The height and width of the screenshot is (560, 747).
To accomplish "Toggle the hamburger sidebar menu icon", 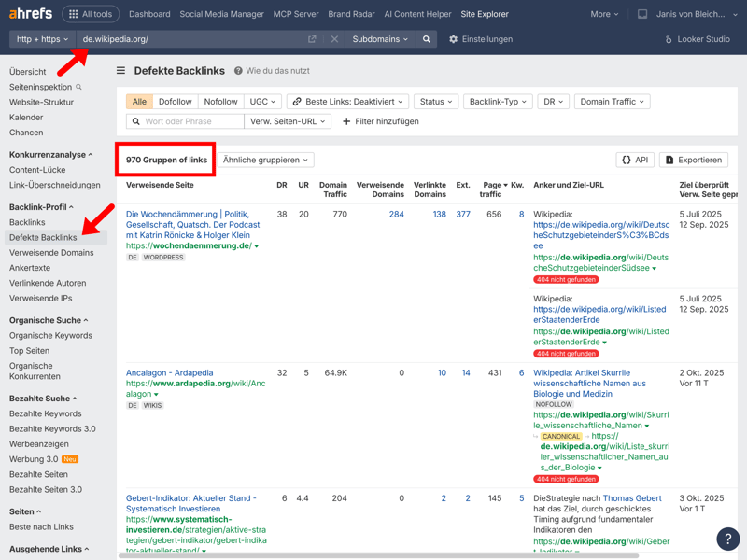I will pos(120,71).
